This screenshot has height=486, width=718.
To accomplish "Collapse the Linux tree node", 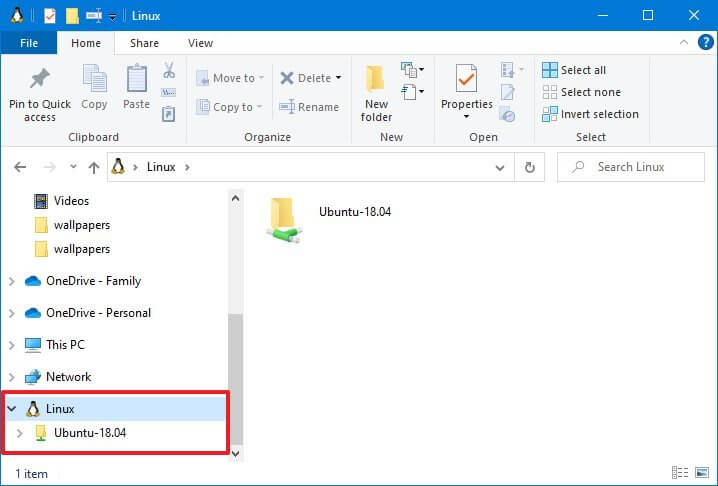I will point(12,409).
